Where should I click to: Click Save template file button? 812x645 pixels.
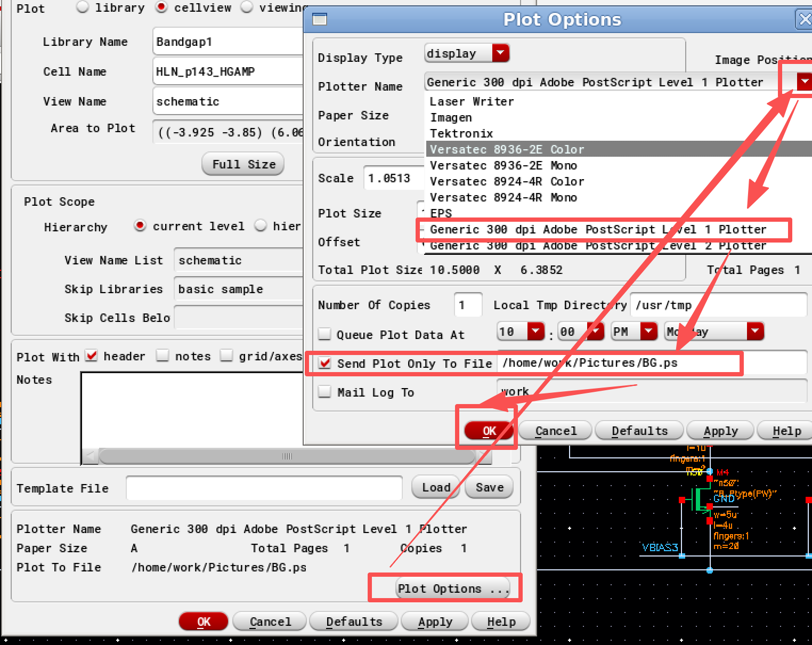tap(489, 487)
